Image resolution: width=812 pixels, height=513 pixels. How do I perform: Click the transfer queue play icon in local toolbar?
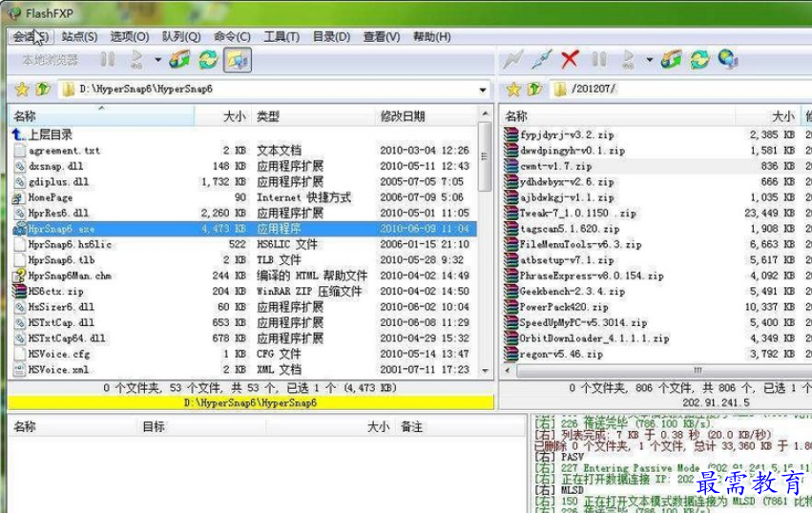tap(136, 59)
